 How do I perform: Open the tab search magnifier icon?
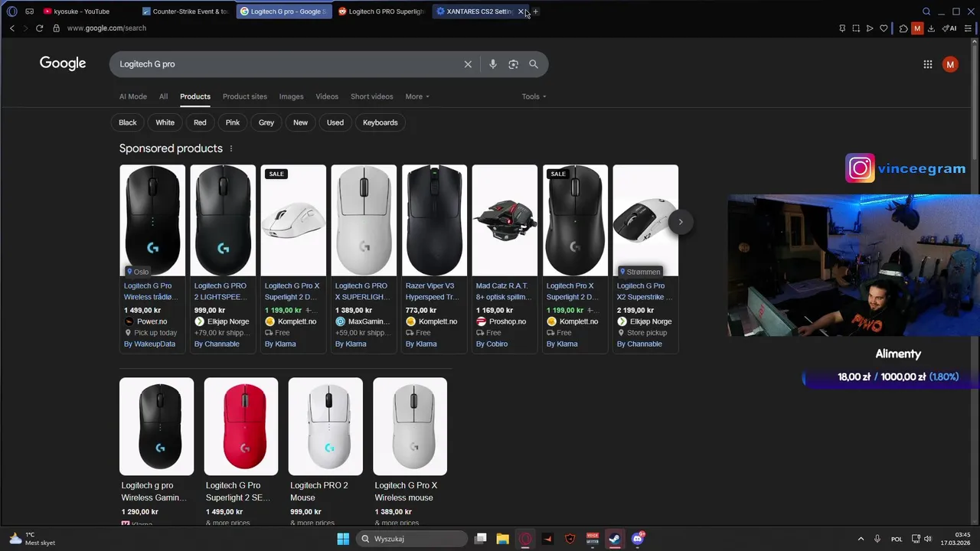926,11
